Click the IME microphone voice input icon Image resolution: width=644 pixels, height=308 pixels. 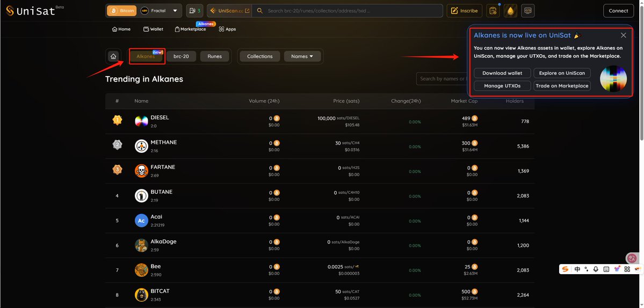[596, 269]
